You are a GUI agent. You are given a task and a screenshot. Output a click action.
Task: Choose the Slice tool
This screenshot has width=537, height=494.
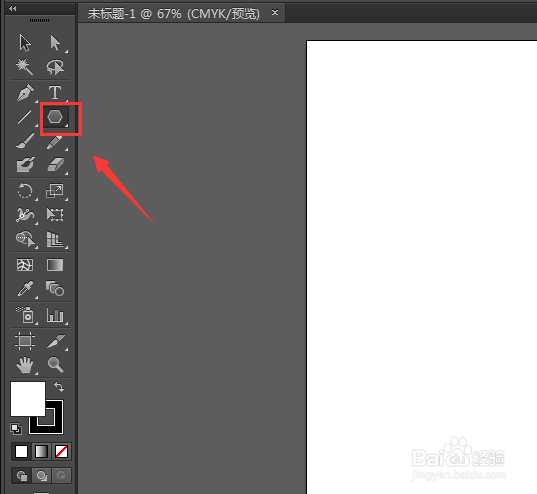point(55,341)
